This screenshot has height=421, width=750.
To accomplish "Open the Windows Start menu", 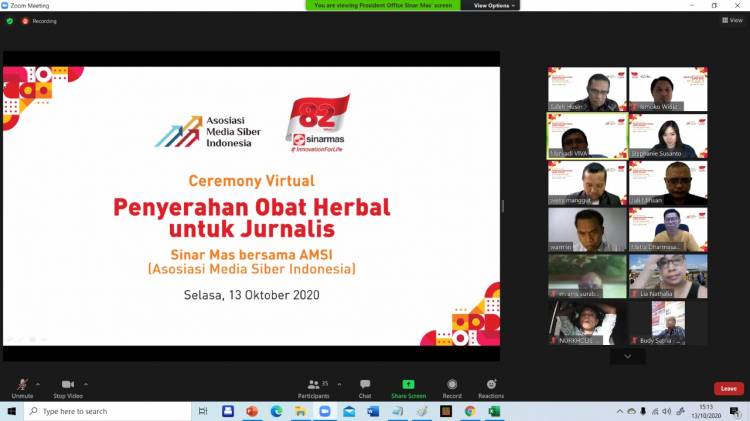I will click(12, 411).
